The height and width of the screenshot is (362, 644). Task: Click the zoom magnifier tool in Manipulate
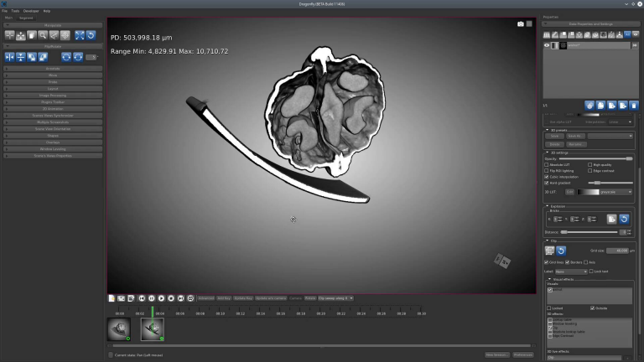point(43,35)
